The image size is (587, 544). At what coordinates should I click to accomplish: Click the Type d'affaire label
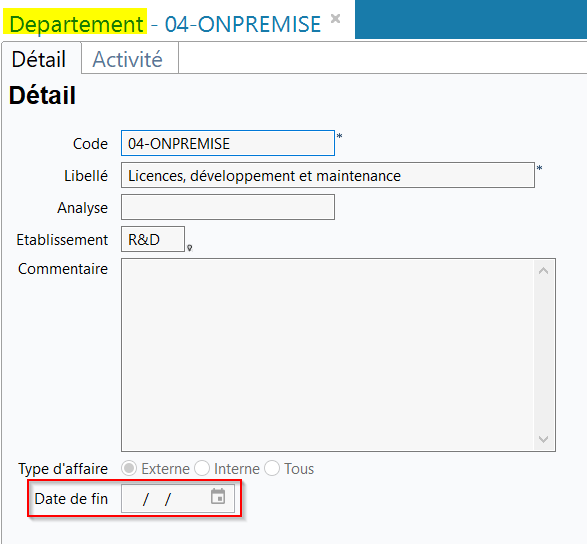63,469
